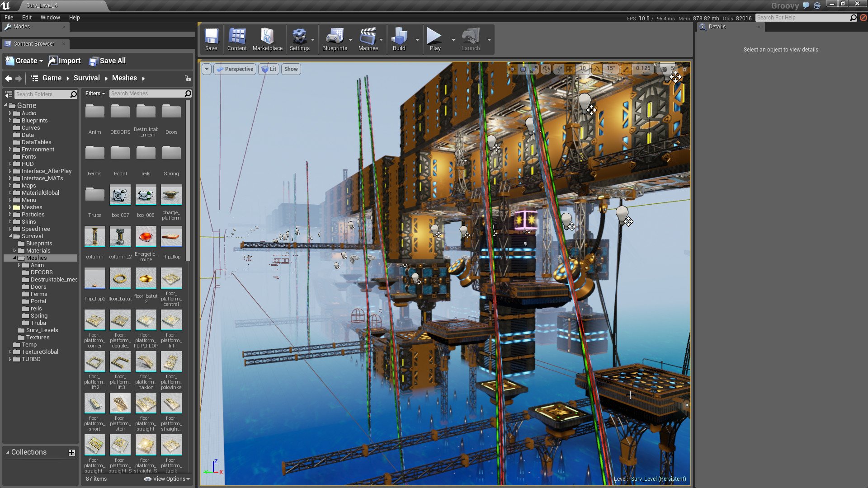Select the rotate transform gizmo icon

523,69
